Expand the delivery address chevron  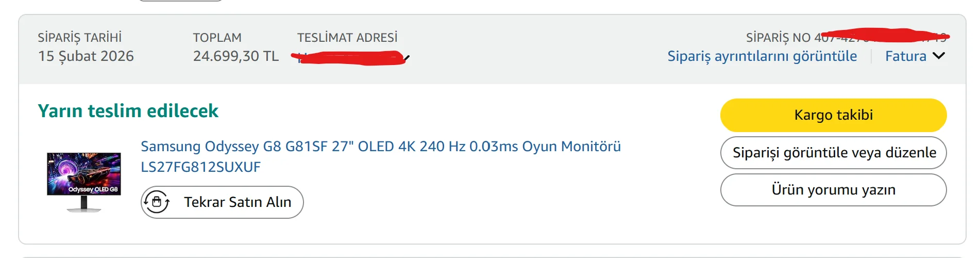point(407,58)
